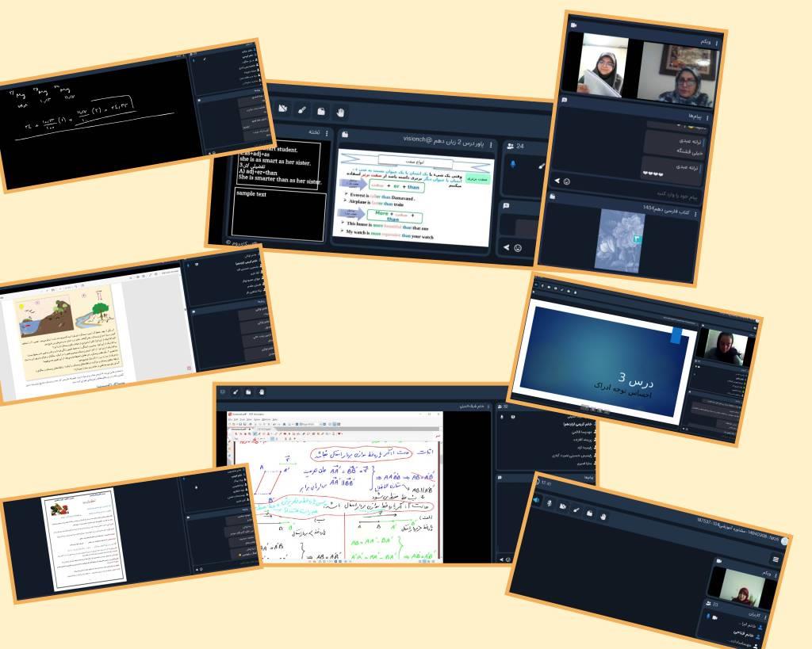The height and width of the screenshot is (649, 812).
Task: Click 24 participants count icon
Action: coord(510,146)
